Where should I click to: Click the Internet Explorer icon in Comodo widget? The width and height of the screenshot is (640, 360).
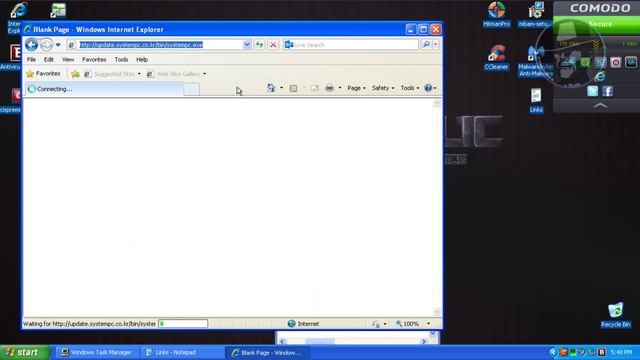(x=600, y=76)
